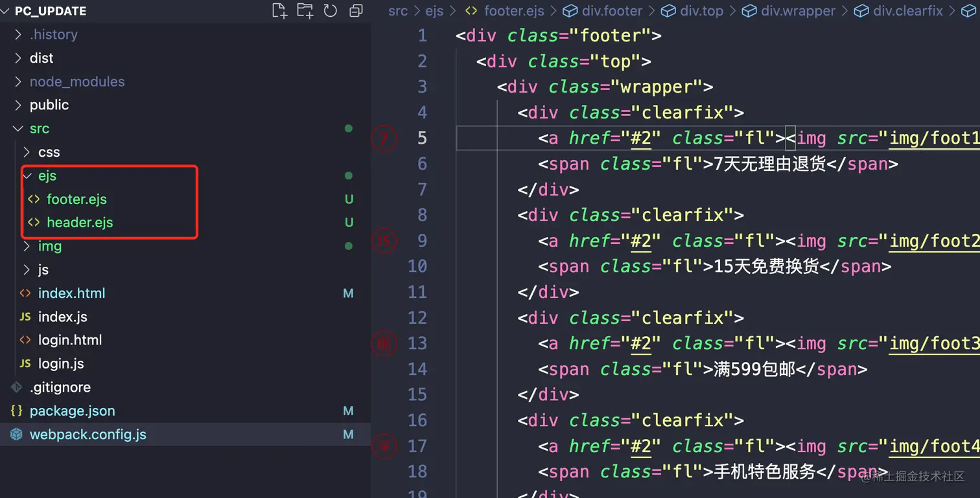
Task: Click the header.ejs code file icon
Action: 34,222
